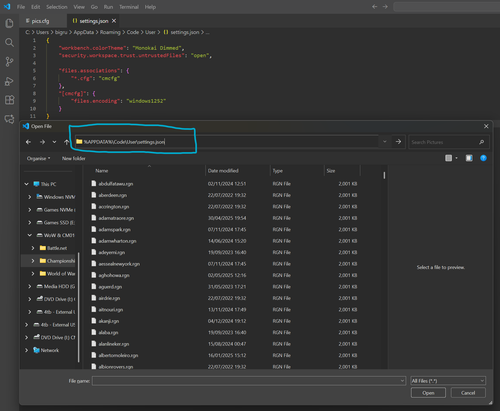Toggle the preview pane icon
The image size is (500, 411).
[x=469, y=158]
